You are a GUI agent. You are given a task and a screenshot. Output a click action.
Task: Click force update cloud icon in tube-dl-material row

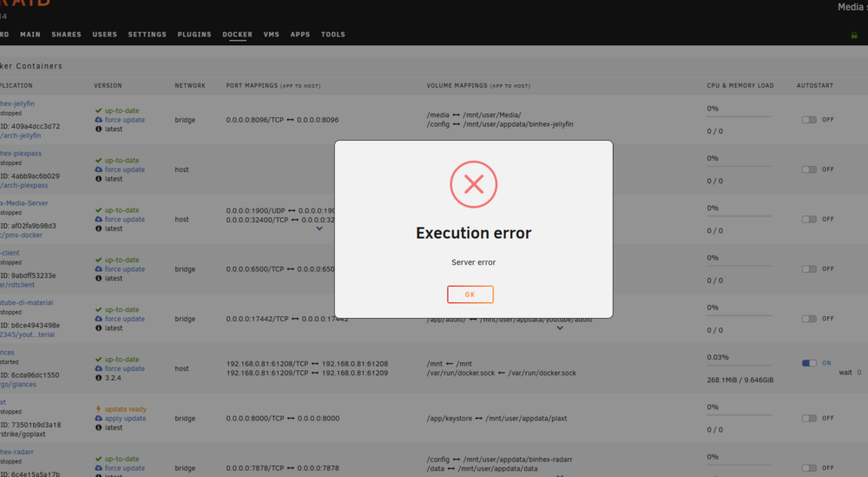pyautogui.click(x=99, y=319)
